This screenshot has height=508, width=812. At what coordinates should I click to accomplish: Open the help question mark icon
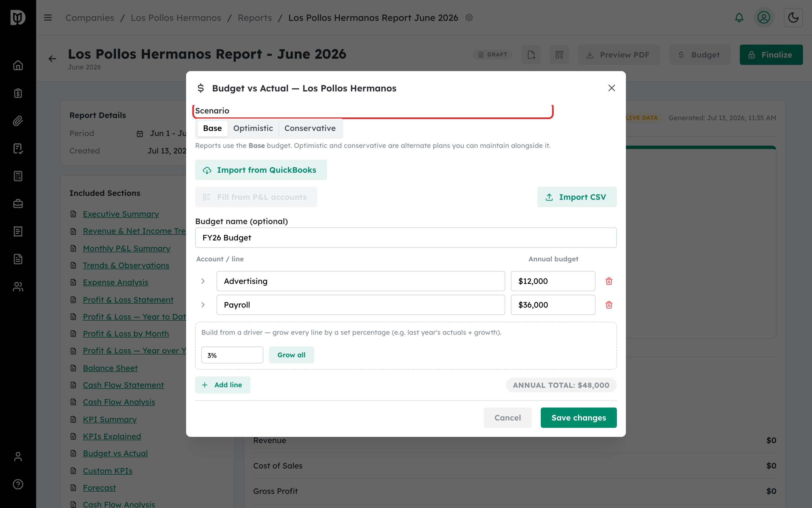click(x=18, y=484)
